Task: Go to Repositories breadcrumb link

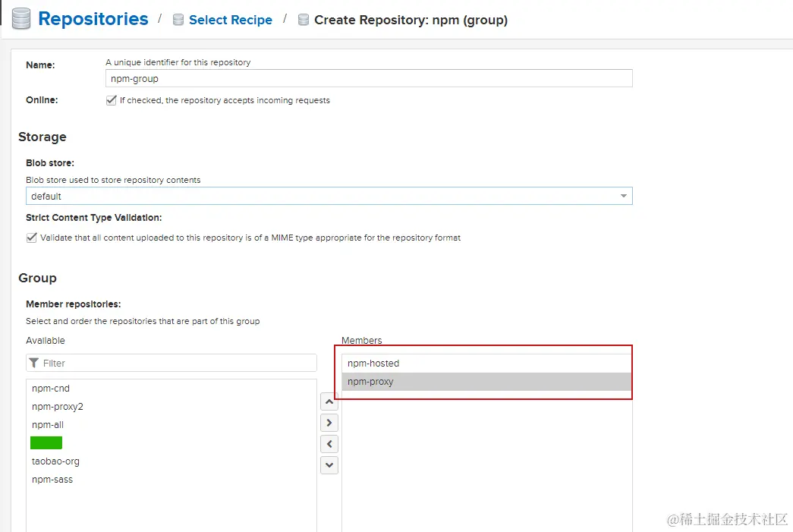Action: pos(93,19)
